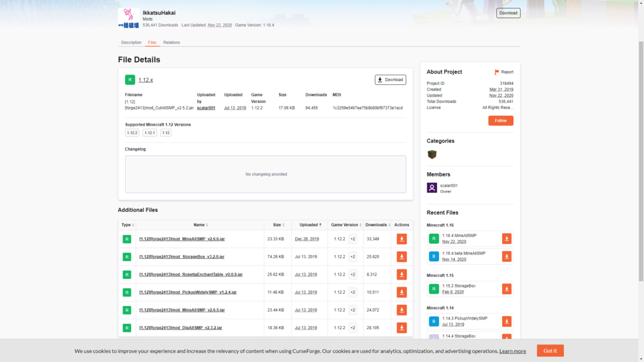Select the 1.12.1 supported version tag
The height and width of the screenshot is (362, 644).
click(x=150, y=133)
